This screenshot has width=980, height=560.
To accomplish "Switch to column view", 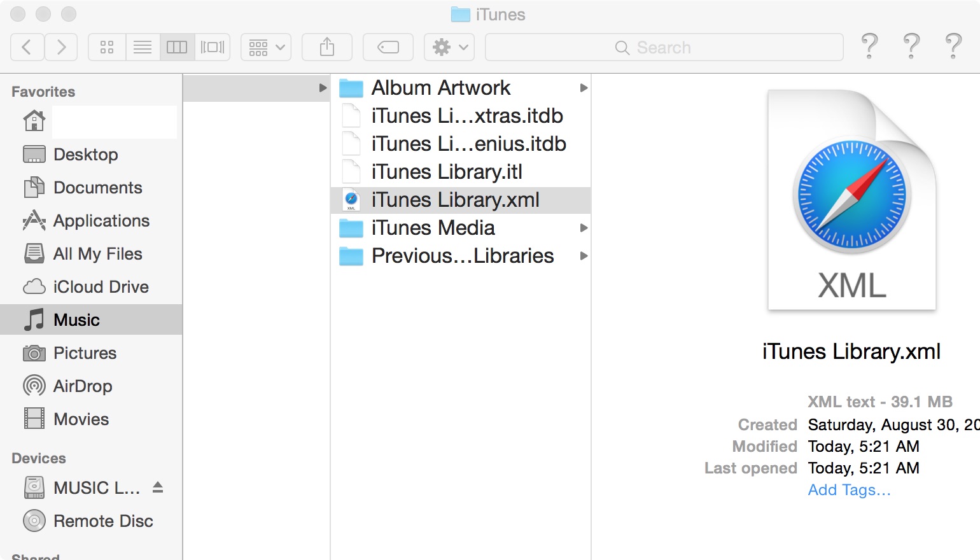I will [177, 47].
